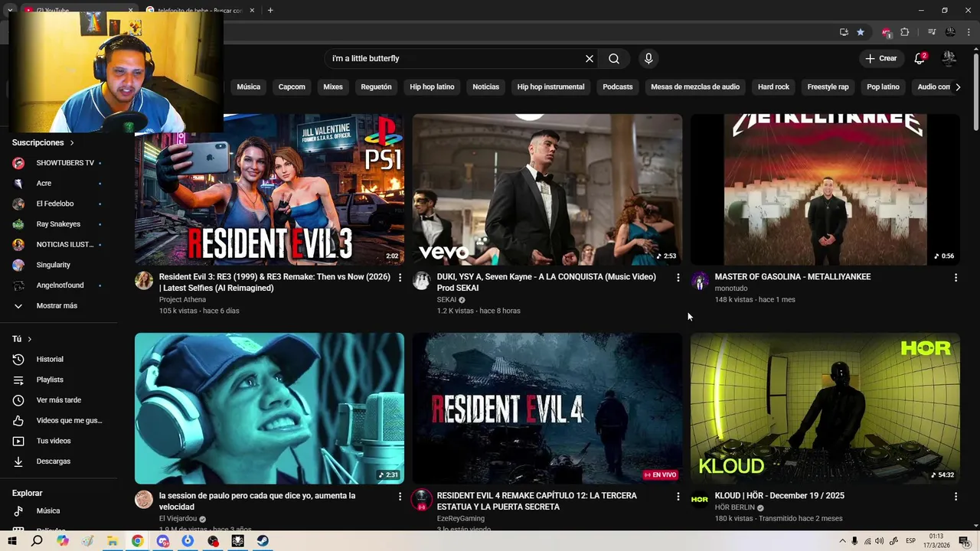The height and width of the screenshot is (551, 980).
Task: Select the Noticias filter chip
Action: pos(485,86)
